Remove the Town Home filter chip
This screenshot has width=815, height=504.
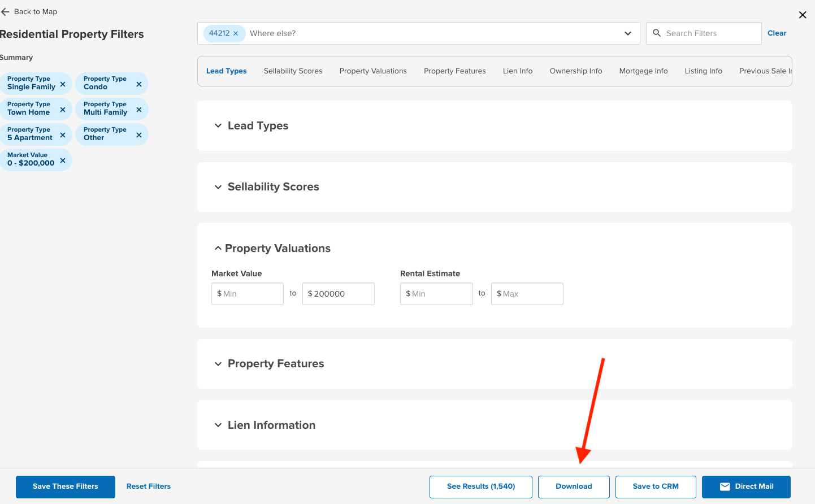click(x=63, y=110)
